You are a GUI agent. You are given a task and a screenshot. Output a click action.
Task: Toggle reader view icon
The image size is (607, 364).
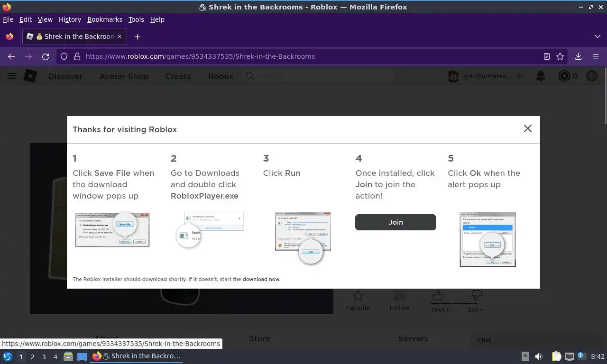click(x=546, y=56)
